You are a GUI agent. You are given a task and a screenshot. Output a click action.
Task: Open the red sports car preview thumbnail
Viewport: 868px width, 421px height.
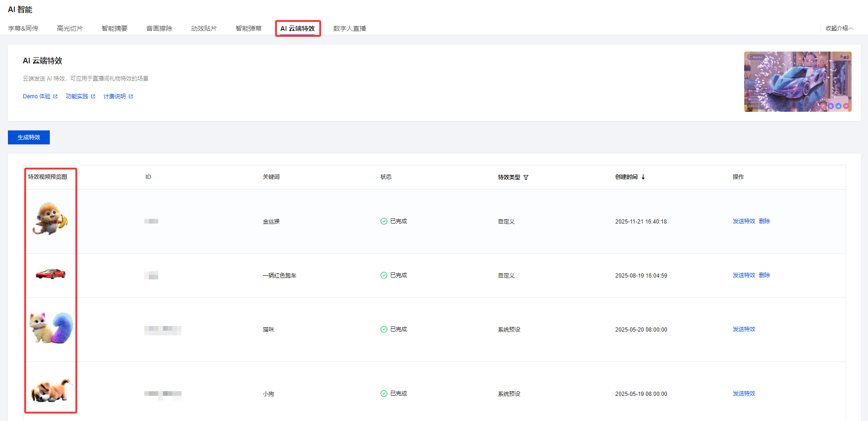51,273
